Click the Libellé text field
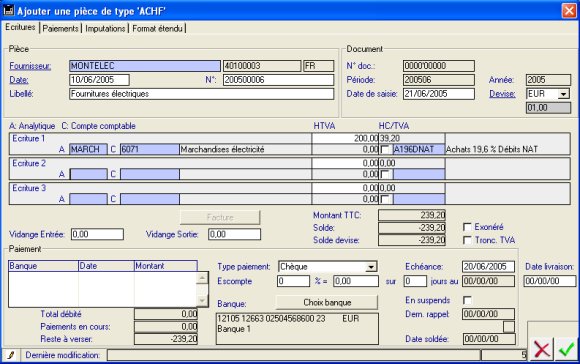This screenshot has height=364, width=580. (x=202, y=94)
